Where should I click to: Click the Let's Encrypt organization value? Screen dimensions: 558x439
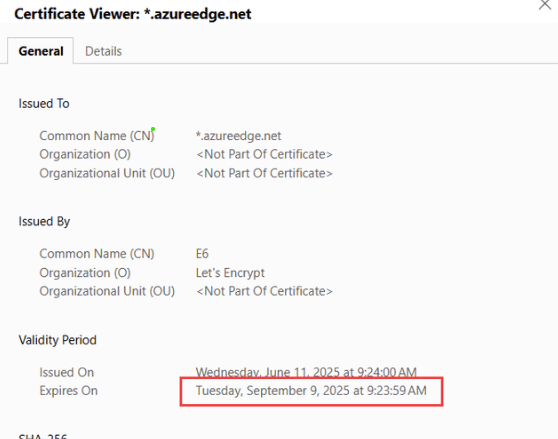(x=230, y=273)
